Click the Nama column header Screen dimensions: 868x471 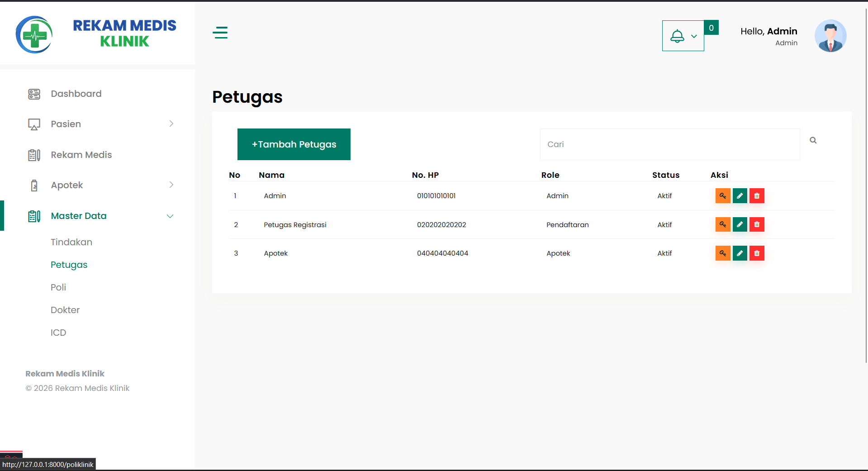coord(271,175)
